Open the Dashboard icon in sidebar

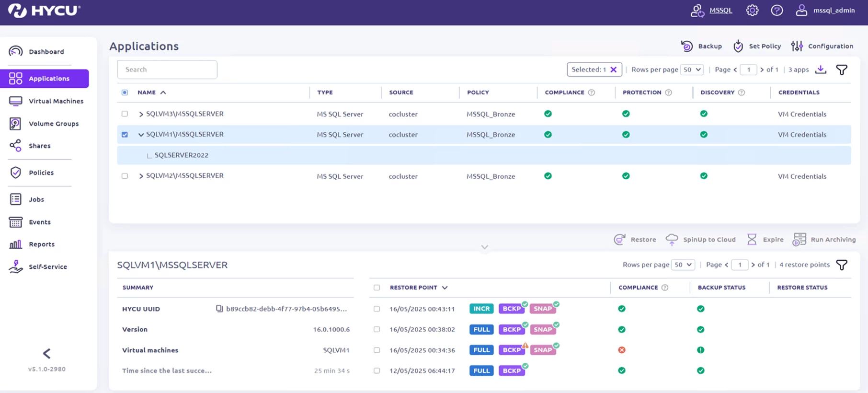click(x=15, y=51)
